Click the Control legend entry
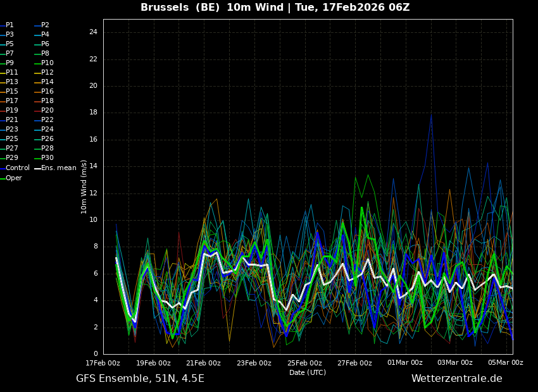The width and height of the screenshot is (538, 392). click(17, 168)
